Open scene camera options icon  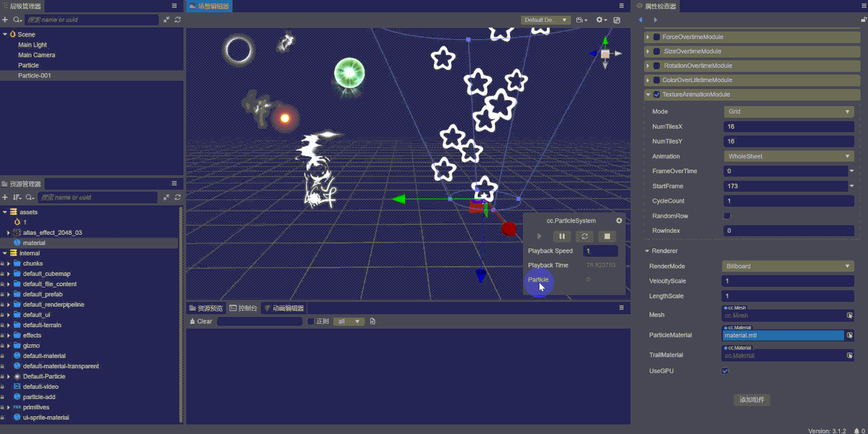(582, 20)
